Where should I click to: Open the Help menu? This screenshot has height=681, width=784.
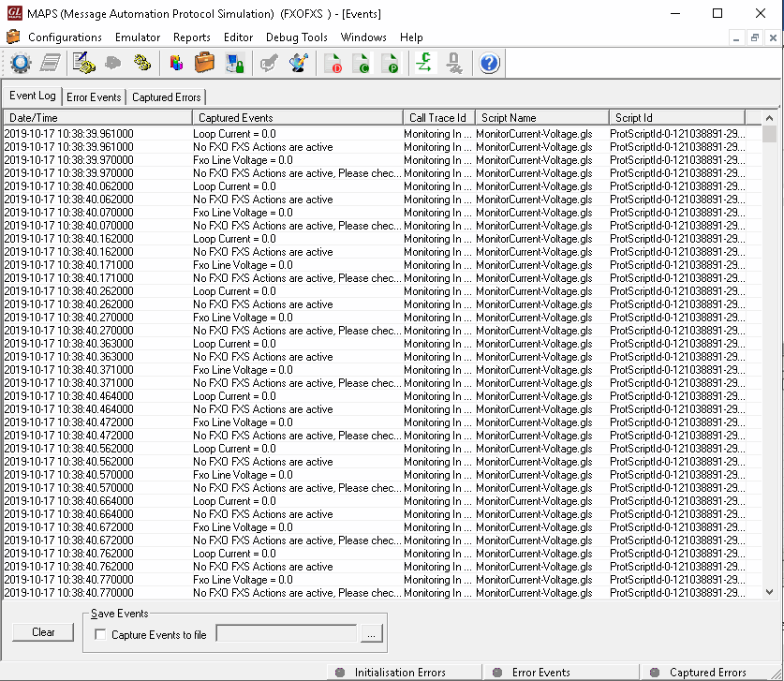[x=411, y=37]
